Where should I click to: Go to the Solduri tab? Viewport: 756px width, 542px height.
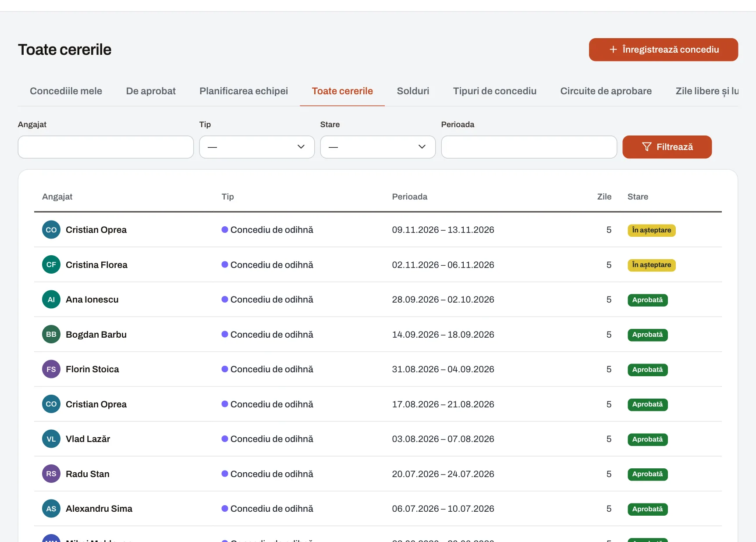pos(413,91)
